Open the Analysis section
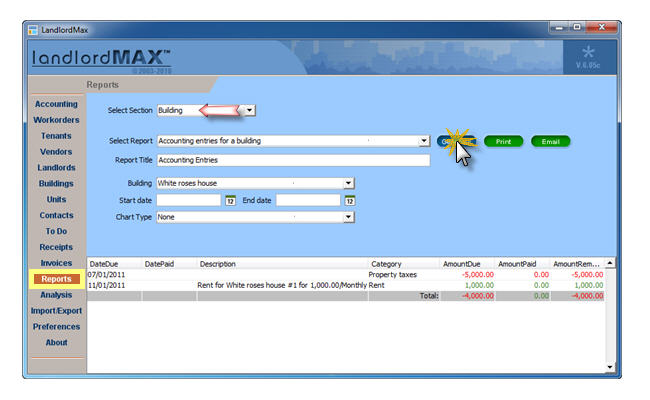 [x=56, y=295]
